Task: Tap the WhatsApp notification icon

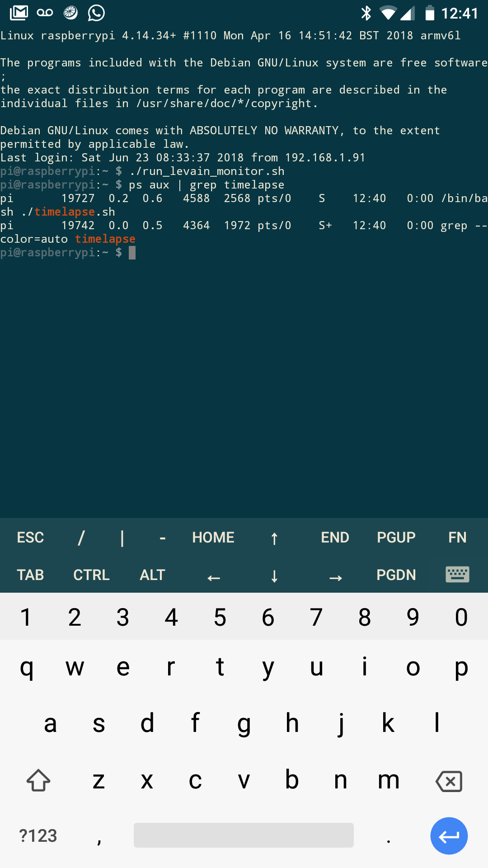Action: pyautogui.click(x=96, y=13)
